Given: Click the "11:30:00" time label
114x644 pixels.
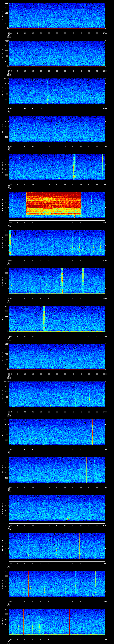Looking at the screenshot, I should pos(9,563).
